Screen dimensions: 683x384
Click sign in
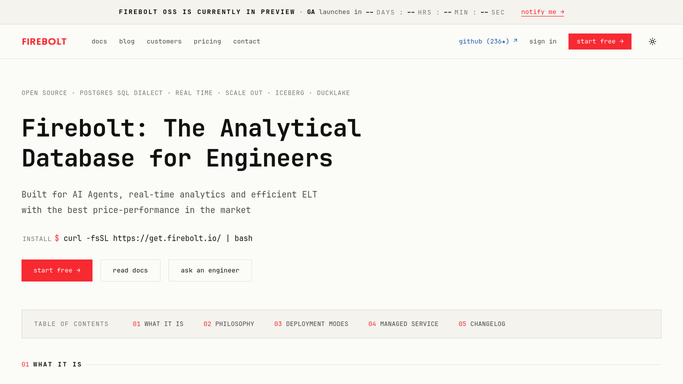coord(543,41)
